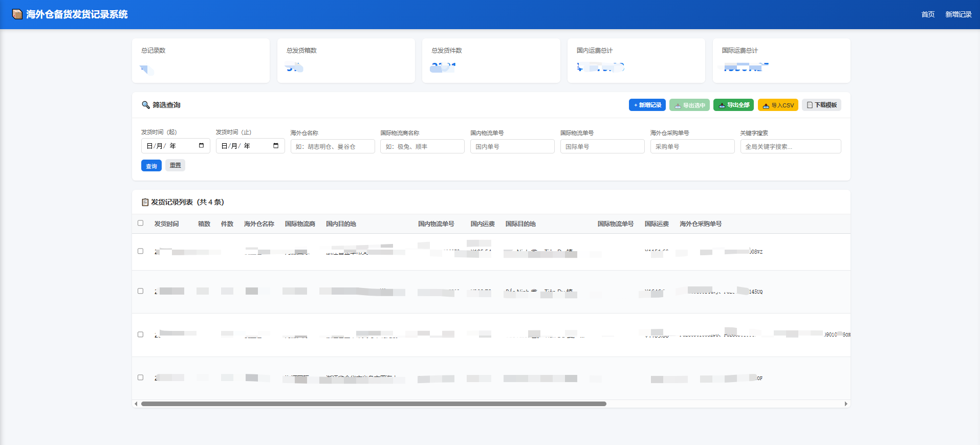Check the row ending in 08WZ
The width and height of the screenshot is (980, 445).
coord(140,251)
